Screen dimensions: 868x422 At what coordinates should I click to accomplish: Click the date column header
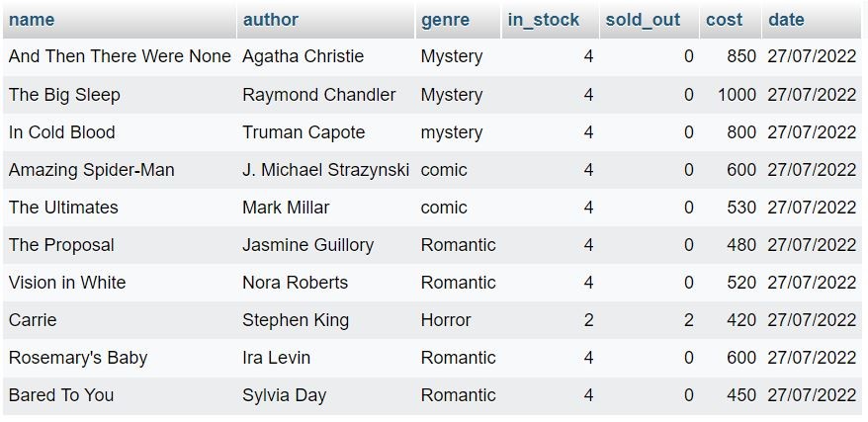[x=786, y=20]
